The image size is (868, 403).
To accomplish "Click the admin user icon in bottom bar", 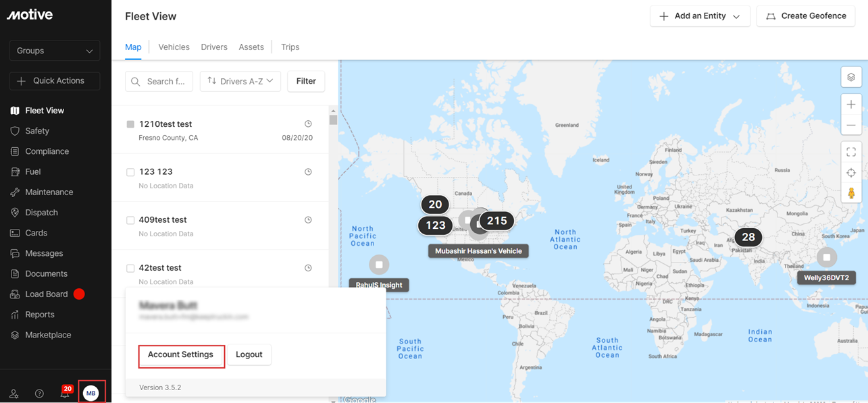I will 14,394.
